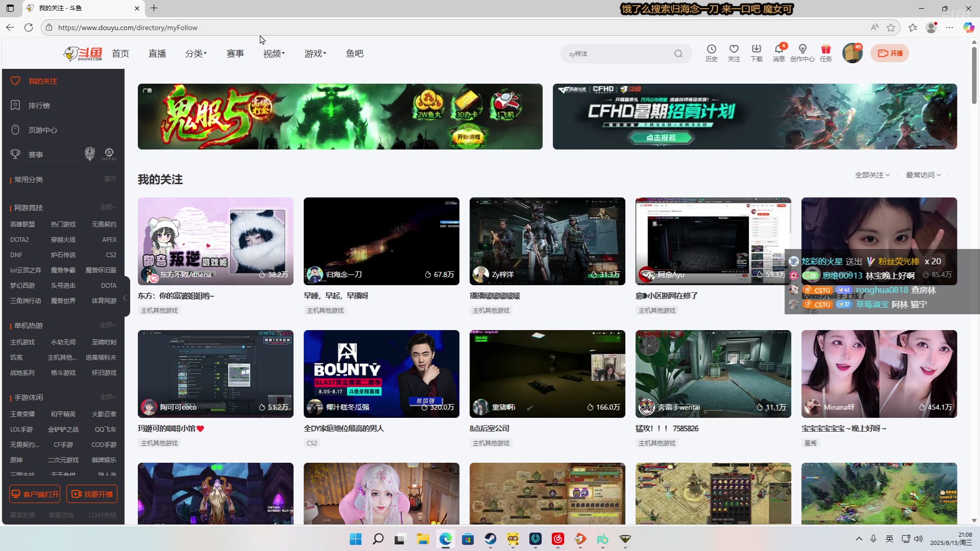Viewport: 980px width, 551px height.
Task: Open 归海念一刀 stream thumbnail
Action: point(381,241)
